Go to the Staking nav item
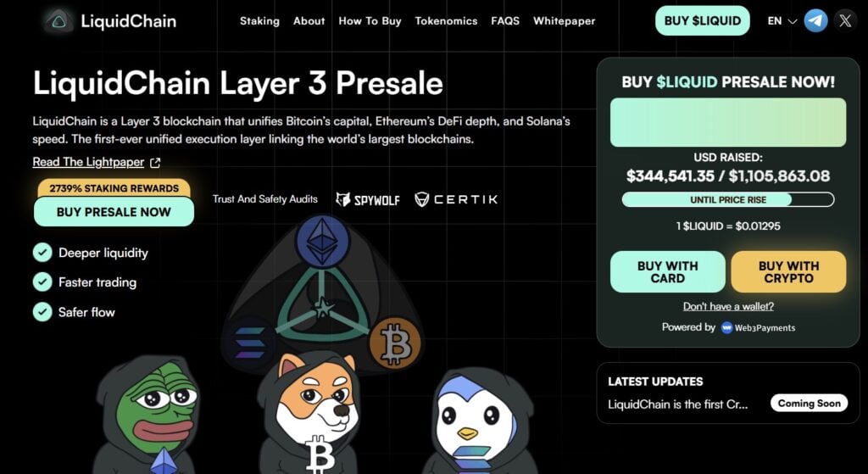 tap(259, 21)
